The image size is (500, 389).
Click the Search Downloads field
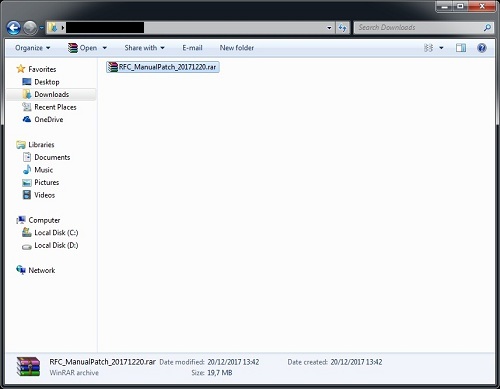(420, 28)
